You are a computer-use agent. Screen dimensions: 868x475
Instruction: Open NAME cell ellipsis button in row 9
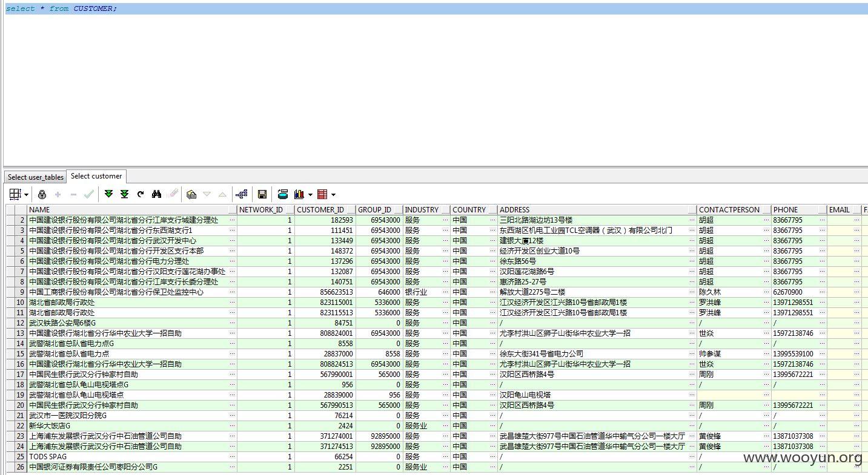click(x=232, y=292)
